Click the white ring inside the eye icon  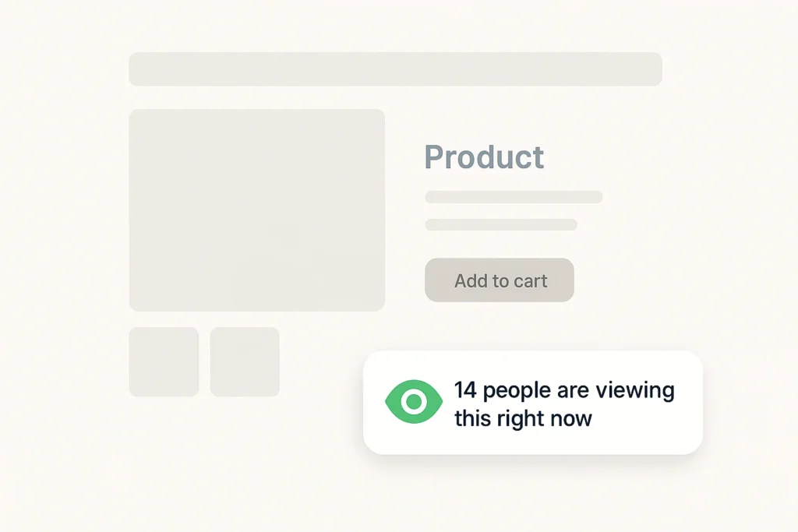[414, 402]
